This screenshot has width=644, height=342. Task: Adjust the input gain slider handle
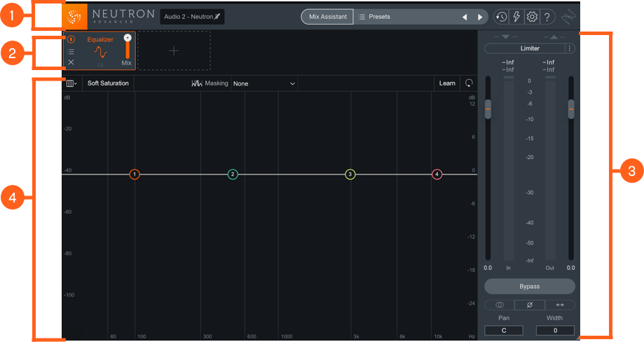[488, 109]
